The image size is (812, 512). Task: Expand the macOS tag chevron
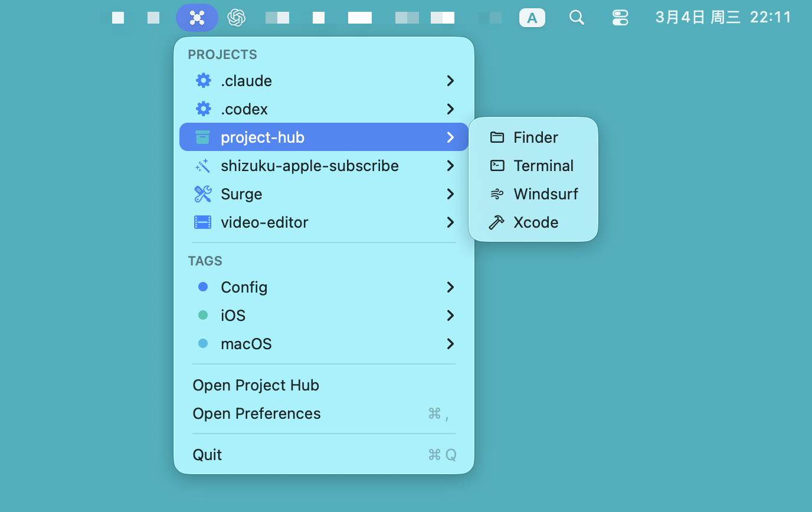click(450, 343)
